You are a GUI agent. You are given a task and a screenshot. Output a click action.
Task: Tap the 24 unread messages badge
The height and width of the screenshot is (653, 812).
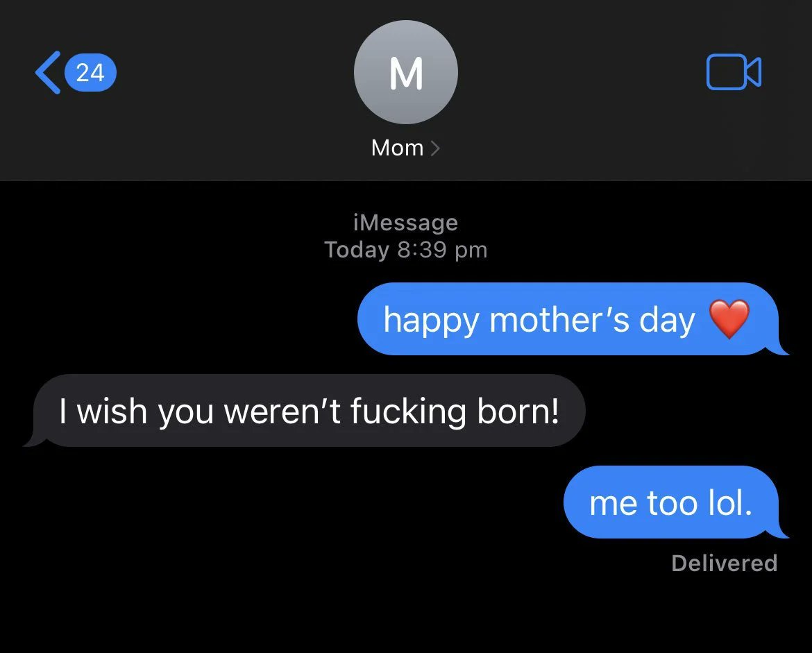pos(90,72)
